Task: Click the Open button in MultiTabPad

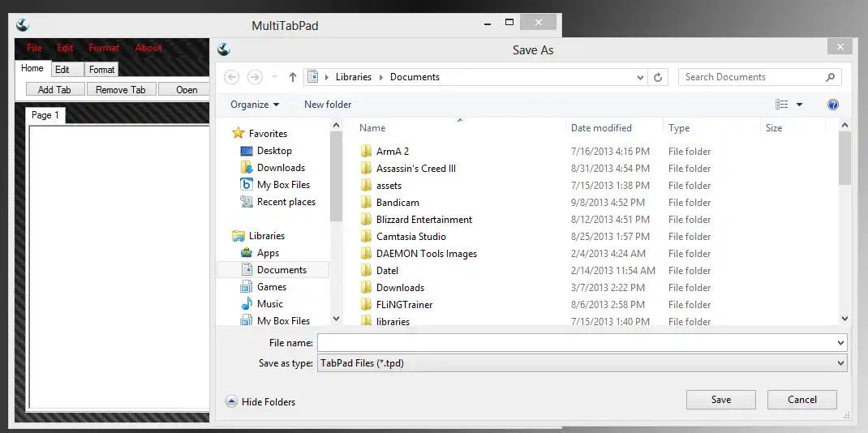Action: coord(184,89)
